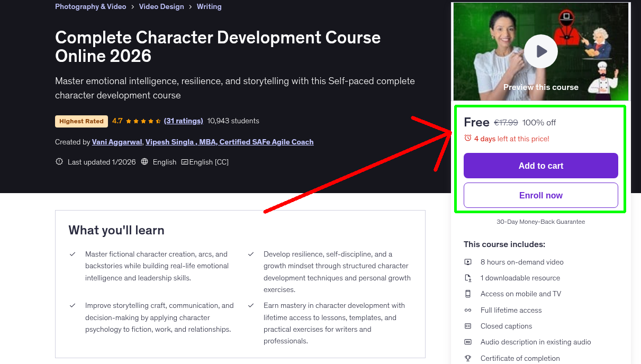The height and width of the screenshot is (364, 641).
Task: Click the audio description AD icon
Action: [468, 342]
